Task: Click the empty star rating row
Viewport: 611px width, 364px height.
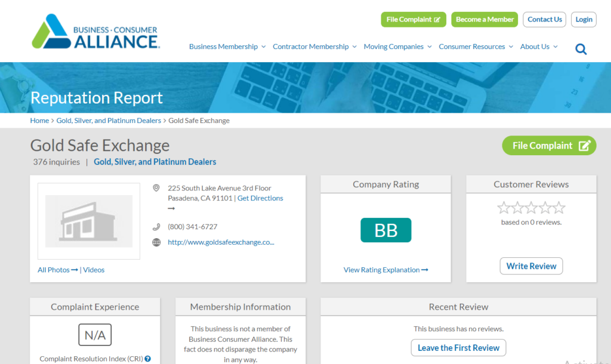Action: coord(531,208)
